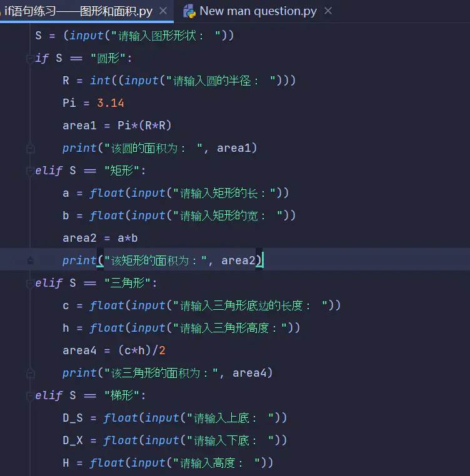
Task: Click the area1 argument in print 该圆的面积为 line
Action: coord(234,148)
